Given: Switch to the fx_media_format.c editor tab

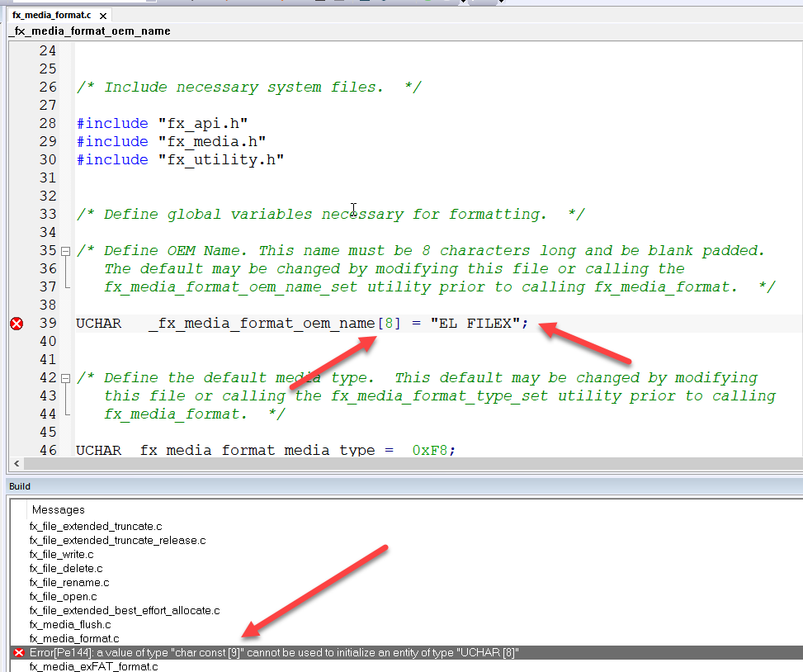Looking at the screenshot, I should [x=52, y=16].
